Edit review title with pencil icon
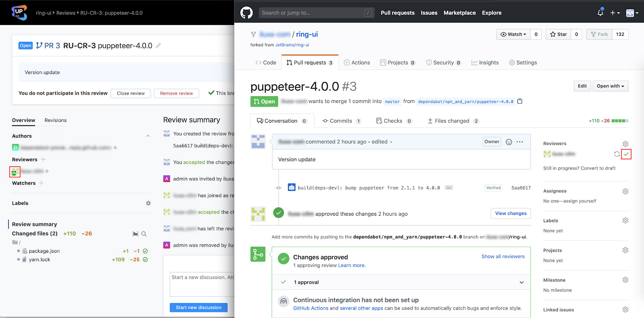The image size is (644, 318). pos(158,45)
